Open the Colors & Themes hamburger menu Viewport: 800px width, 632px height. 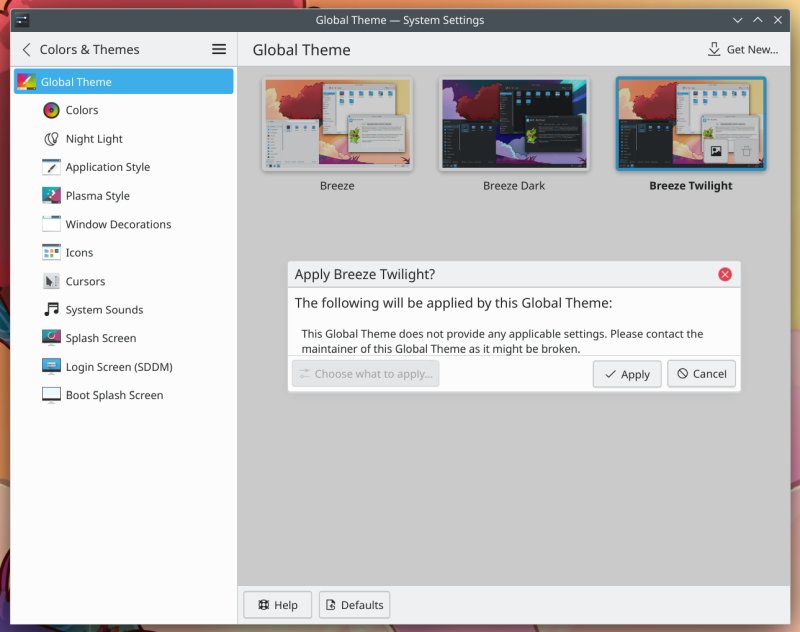click(218, 49)
